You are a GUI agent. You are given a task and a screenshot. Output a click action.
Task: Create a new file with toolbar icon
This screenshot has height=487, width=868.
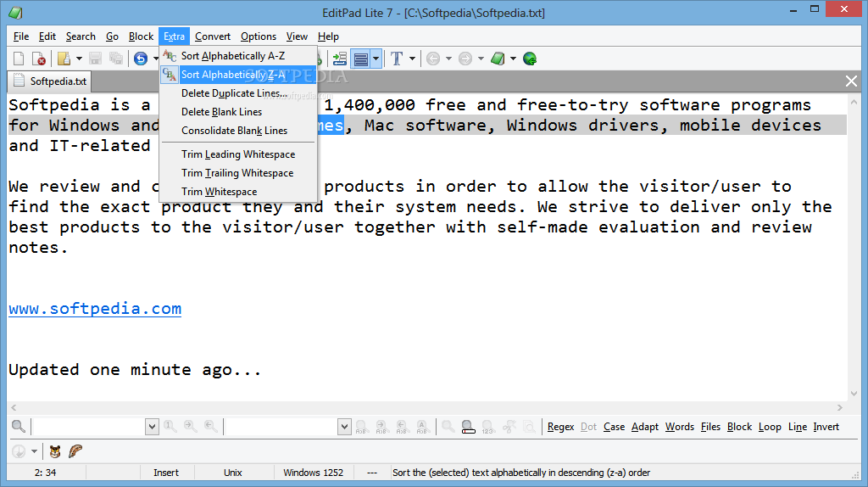[19, 59]
